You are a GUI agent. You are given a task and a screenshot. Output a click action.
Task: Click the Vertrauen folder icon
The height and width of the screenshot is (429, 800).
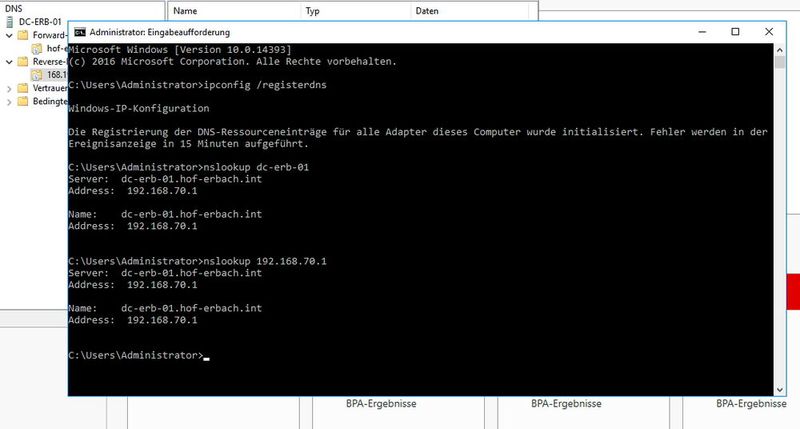pyautogui.click(x=23, y=88)
